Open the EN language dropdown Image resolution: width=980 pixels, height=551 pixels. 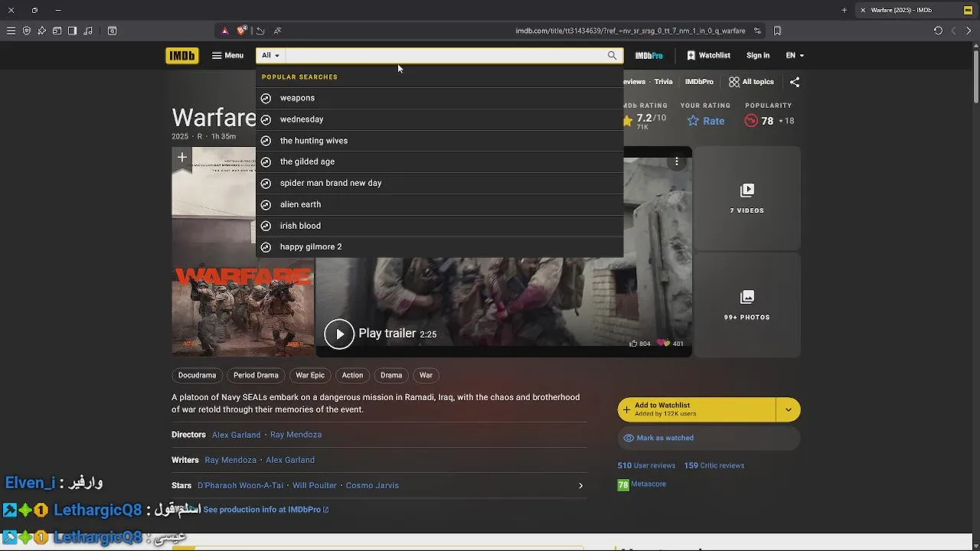(x=795, y=55)
